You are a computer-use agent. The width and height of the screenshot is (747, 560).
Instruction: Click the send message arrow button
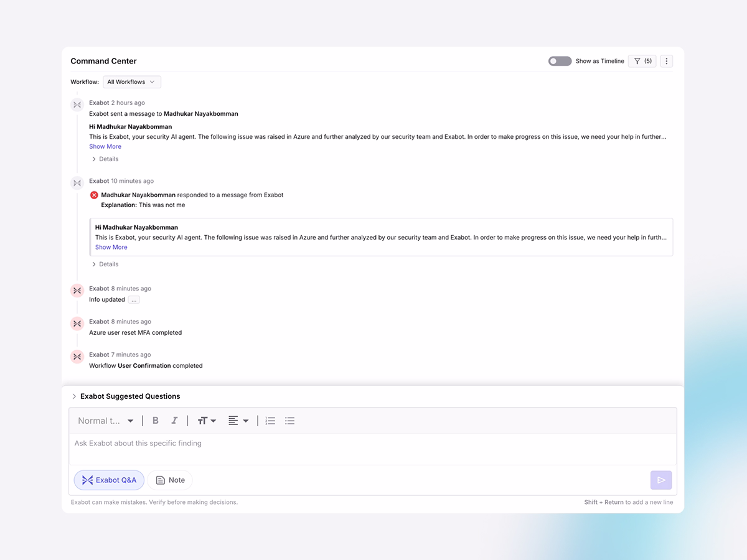661,480
